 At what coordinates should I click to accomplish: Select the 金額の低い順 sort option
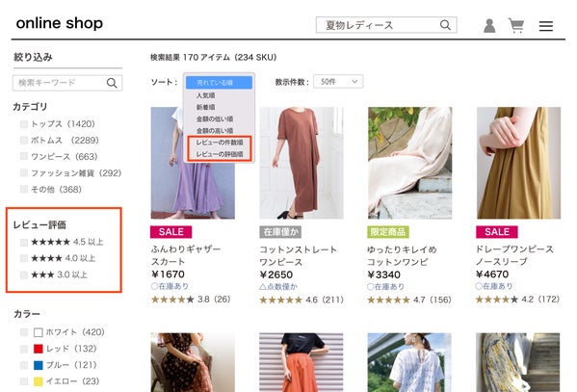click(x=215, y=118)
